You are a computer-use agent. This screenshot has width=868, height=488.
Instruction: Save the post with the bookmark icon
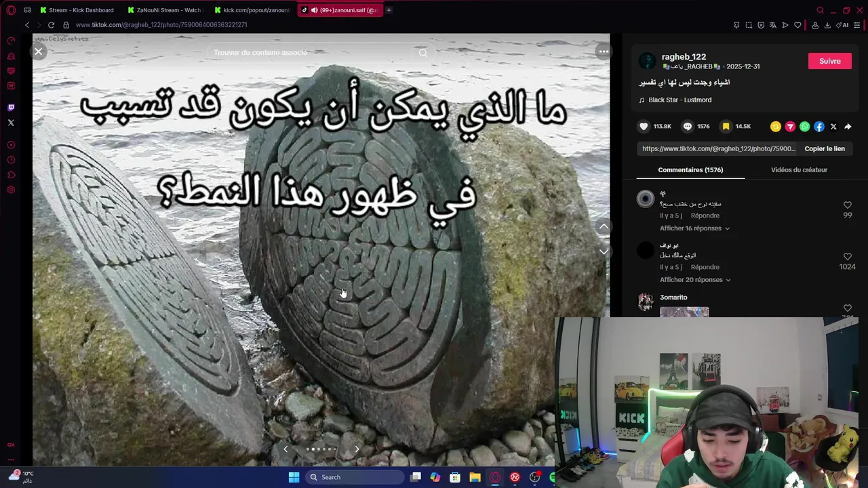pyautogui.click(x=726, y=127)
